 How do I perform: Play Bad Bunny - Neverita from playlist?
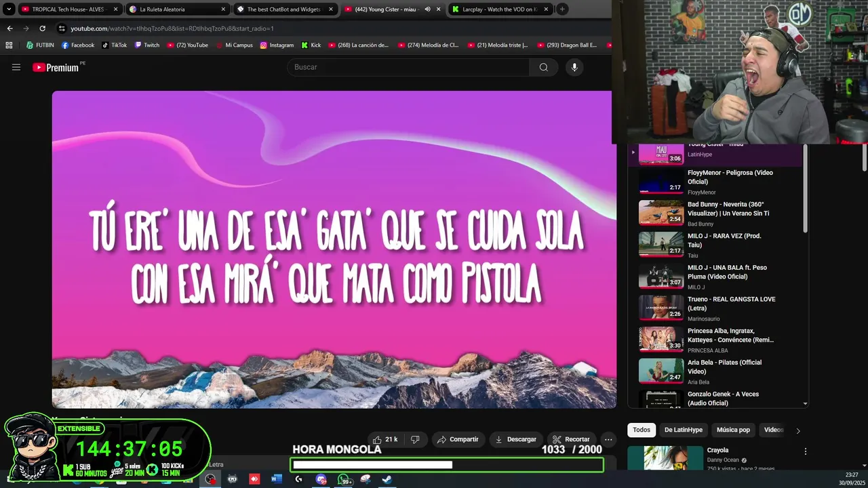coord(715,213)
